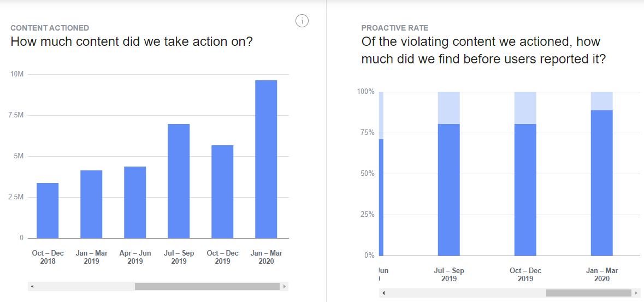The width and height of the screenshot is (644, 302).
Task: Click the info icon beside Content Actioned
Action: 302,21
